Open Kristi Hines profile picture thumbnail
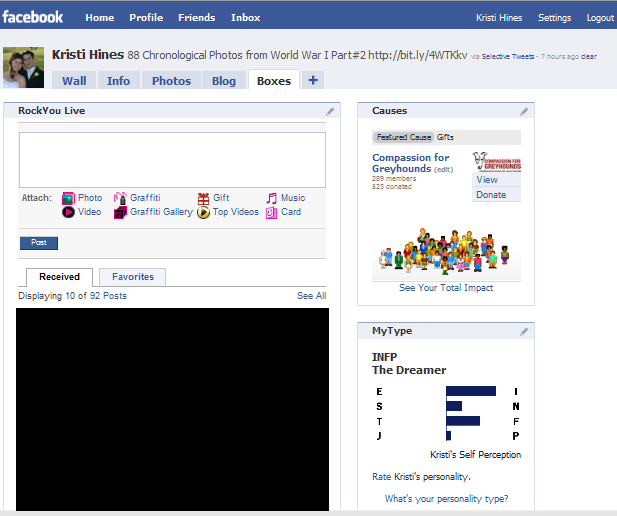Viewport: 617px width, 516px height. tap(23, 66)
